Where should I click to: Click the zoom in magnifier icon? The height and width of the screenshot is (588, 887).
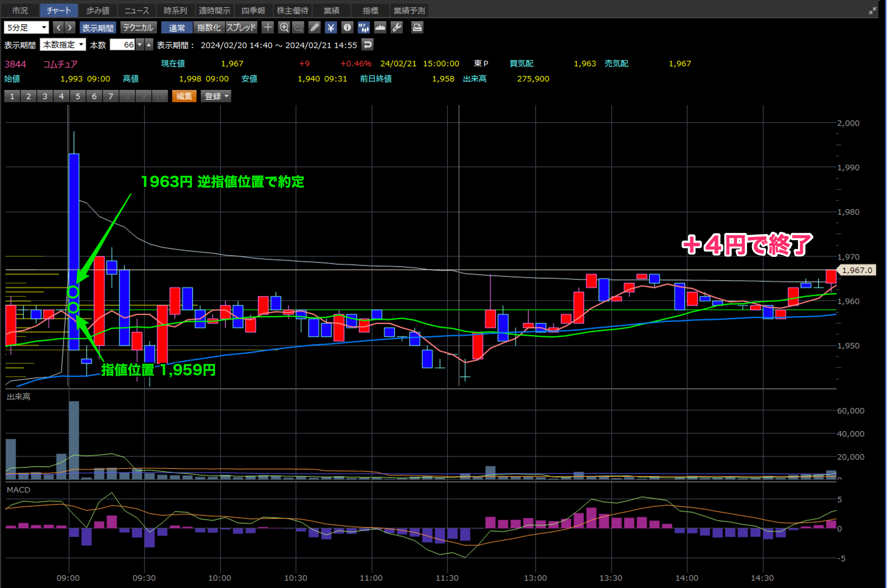[284, 27]
